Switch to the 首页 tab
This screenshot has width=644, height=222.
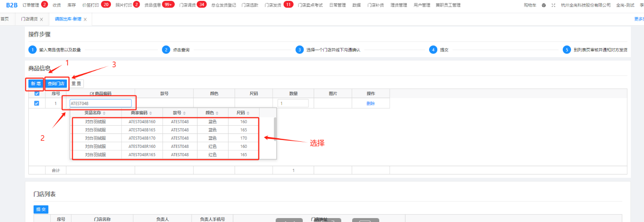point(5,19)
